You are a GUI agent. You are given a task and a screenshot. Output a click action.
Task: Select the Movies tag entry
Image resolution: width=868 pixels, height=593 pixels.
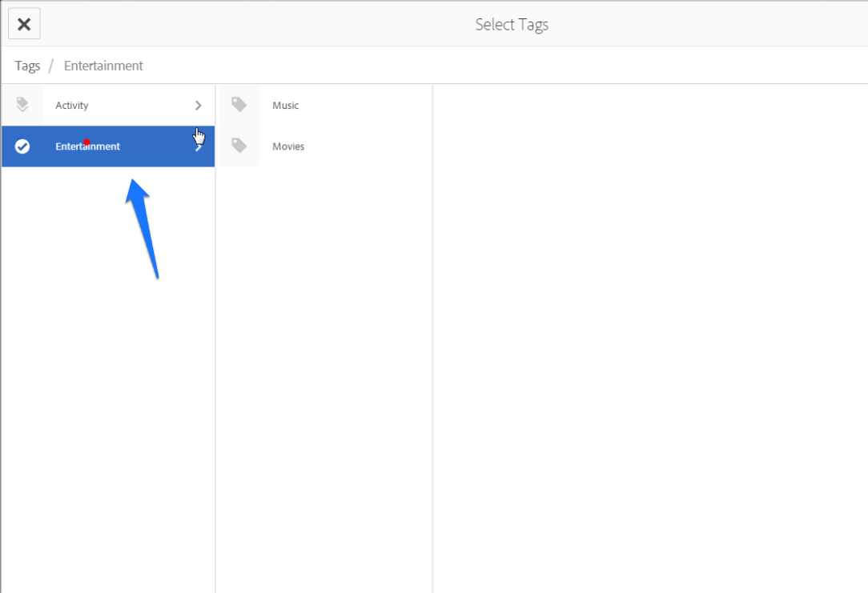[x=288, y=146]
